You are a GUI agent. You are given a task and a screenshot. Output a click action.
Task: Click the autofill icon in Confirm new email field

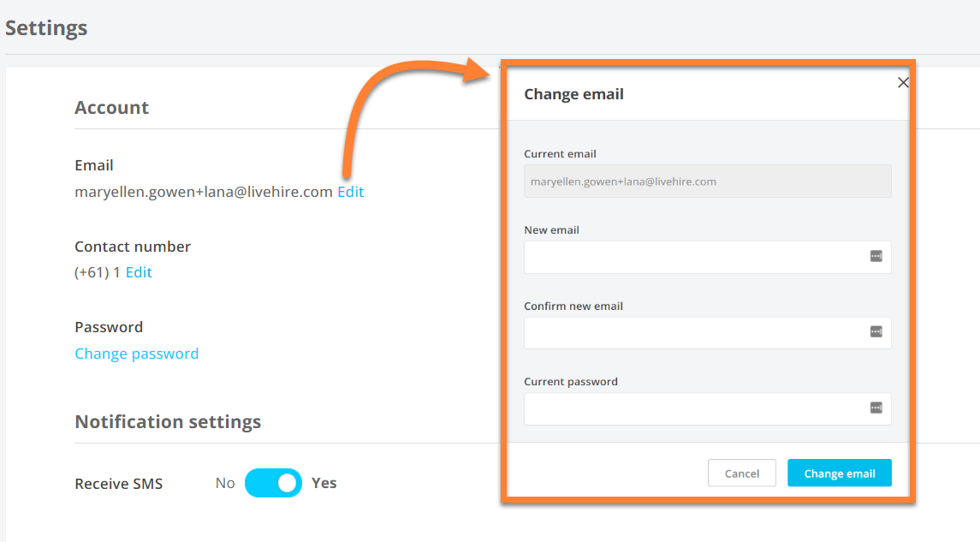click(877, 333)
